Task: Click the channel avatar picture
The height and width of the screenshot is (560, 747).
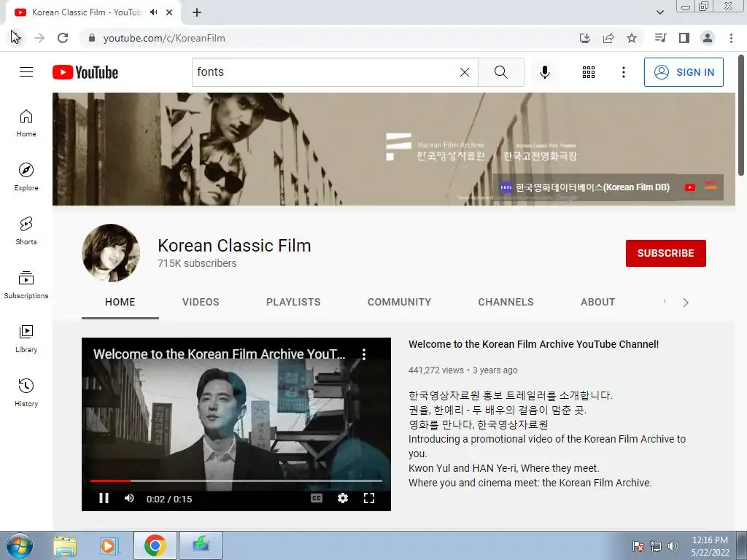Action: [111, 253]
